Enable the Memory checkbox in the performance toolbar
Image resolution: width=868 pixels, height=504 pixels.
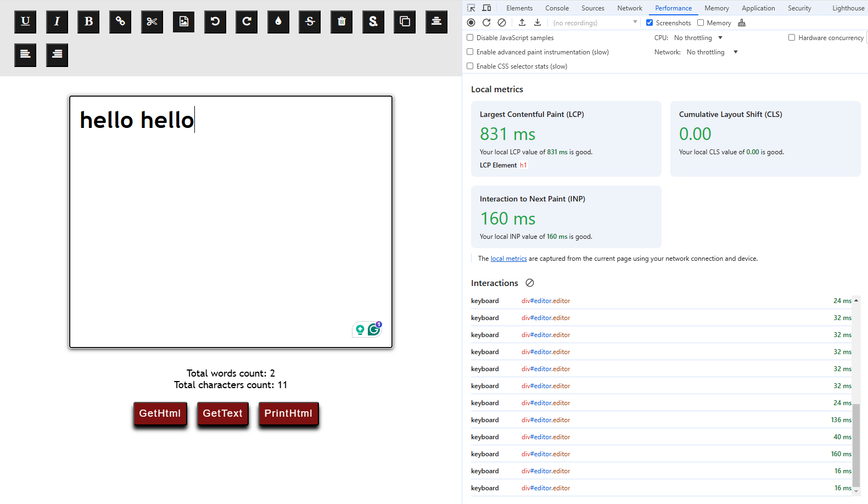tap(701, 23)
